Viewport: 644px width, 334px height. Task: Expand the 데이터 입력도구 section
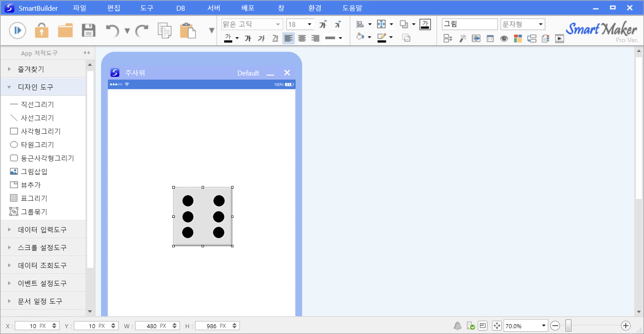(43, 229)
